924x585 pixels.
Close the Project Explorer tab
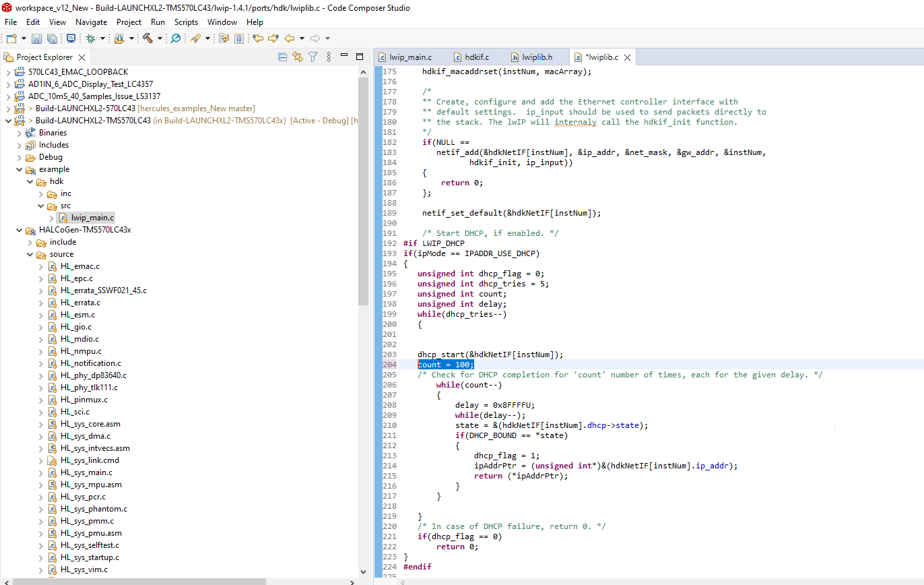coord(81,58)
